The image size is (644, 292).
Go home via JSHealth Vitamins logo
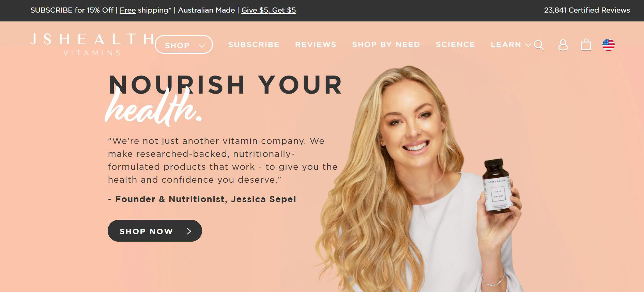point(92,44)
